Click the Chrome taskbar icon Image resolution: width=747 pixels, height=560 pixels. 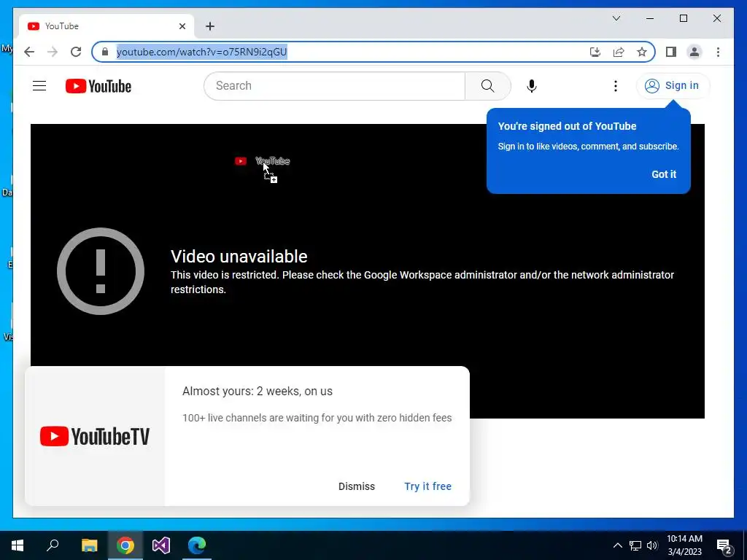click(125, 545)
